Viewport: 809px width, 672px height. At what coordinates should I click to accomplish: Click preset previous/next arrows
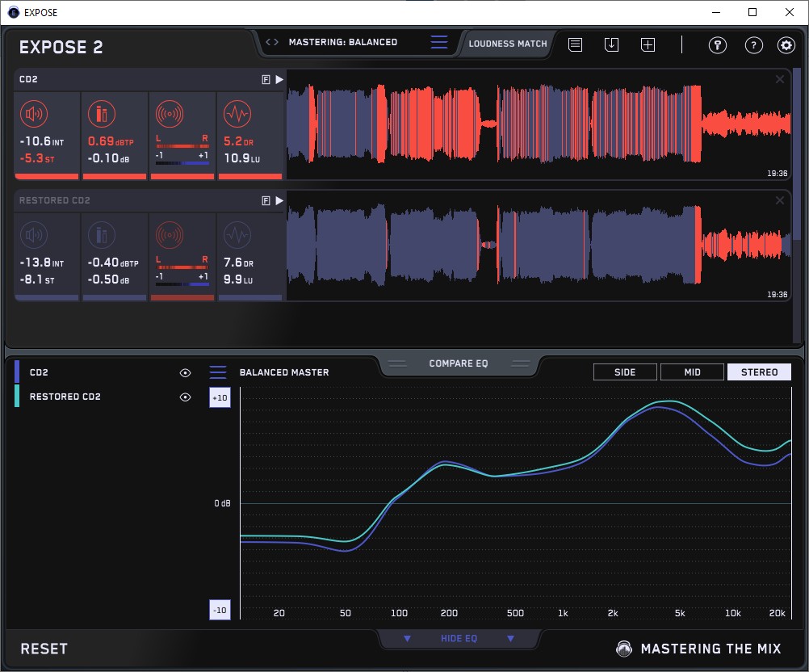point(272,42)
